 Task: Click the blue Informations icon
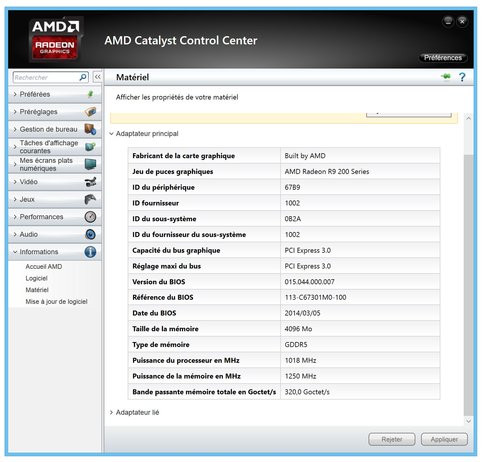point(90,252)
